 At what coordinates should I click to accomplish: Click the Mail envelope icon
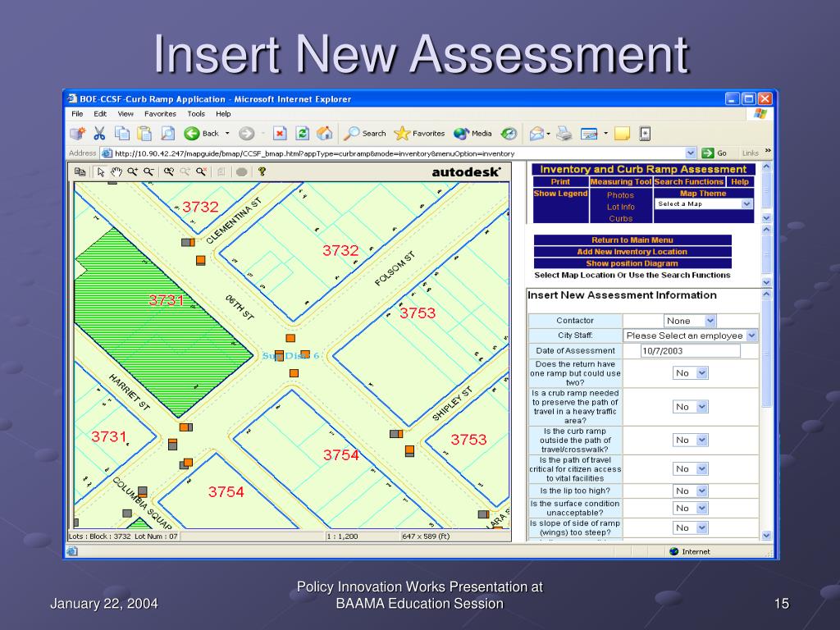click(536, 134)
